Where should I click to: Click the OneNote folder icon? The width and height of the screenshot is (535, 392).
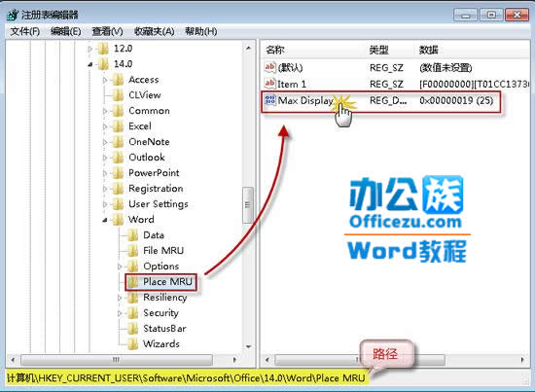(x=118, y=142)
